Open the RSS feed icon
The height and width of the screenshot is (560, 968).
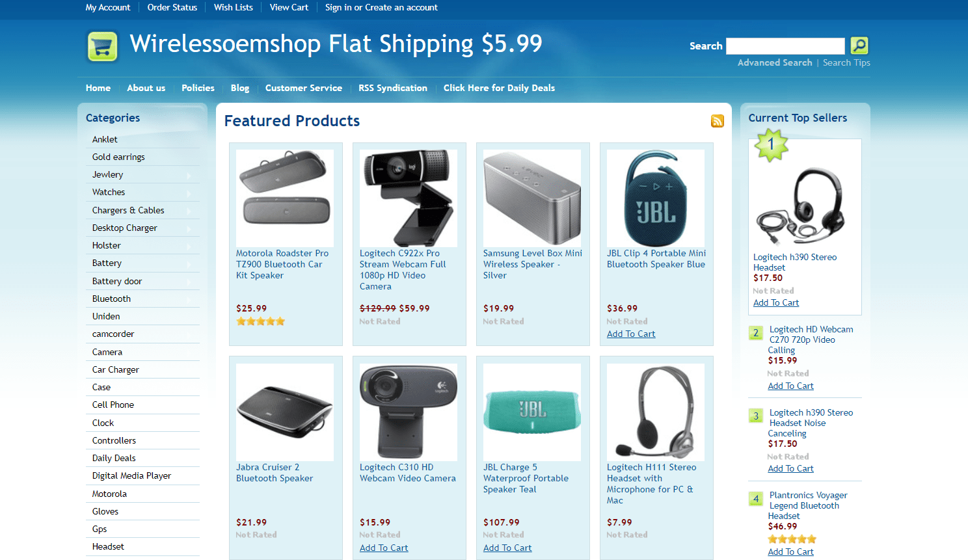click(x=717, y=121)
